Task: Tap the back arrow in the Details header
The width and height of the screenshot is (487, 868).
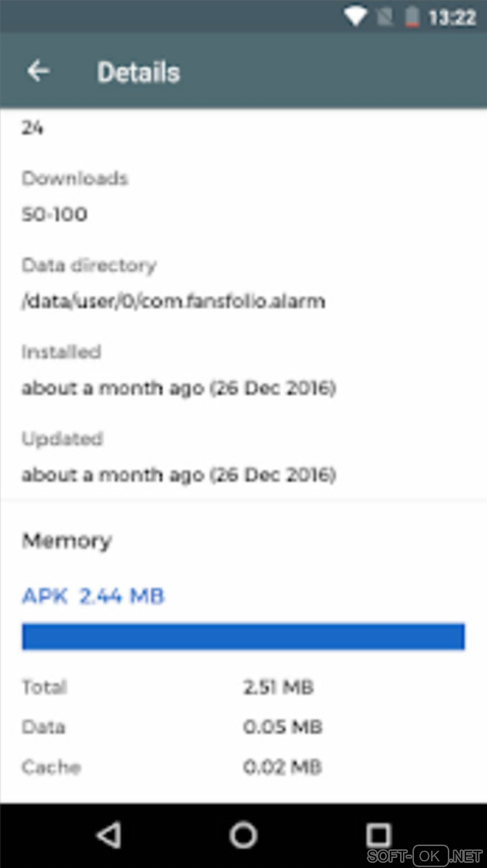Action: 38,72
